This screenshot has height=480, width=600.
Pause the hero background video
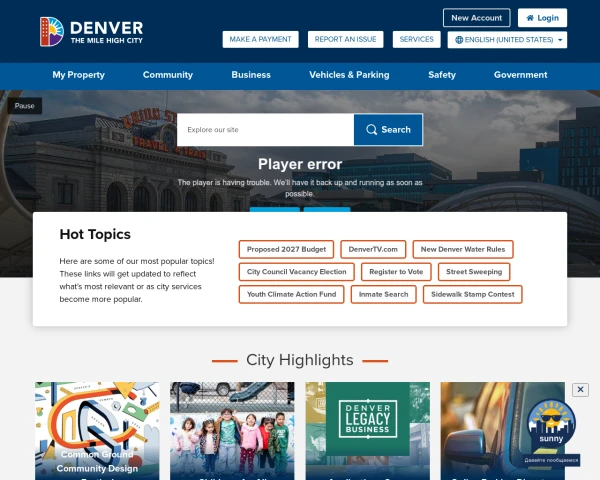click(24, 106)
